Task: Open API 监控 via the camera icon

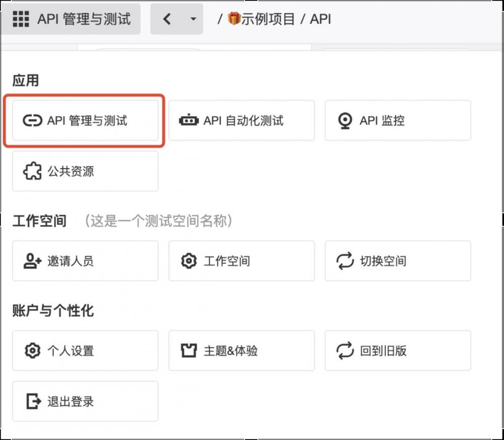Action: pos(345,120)
